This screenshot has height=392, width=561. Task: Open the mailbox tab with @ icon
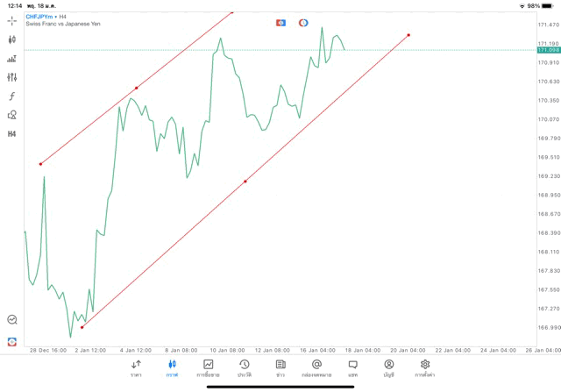point(316,368)
